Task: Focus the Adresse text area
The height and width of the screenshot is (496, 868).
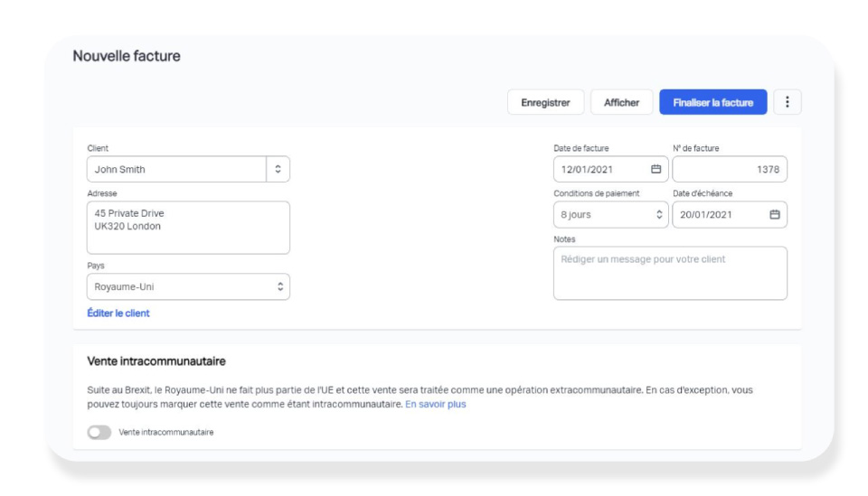Action: pos(188,228)
